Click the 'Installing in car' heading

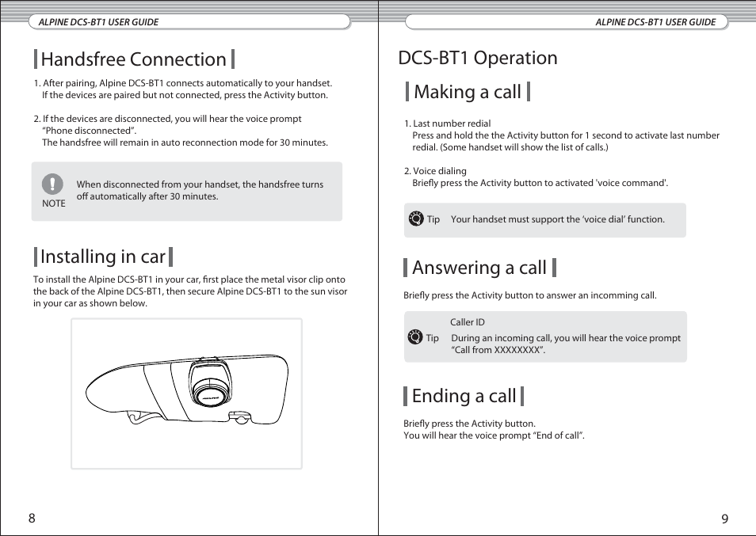(x=103, y=257)
